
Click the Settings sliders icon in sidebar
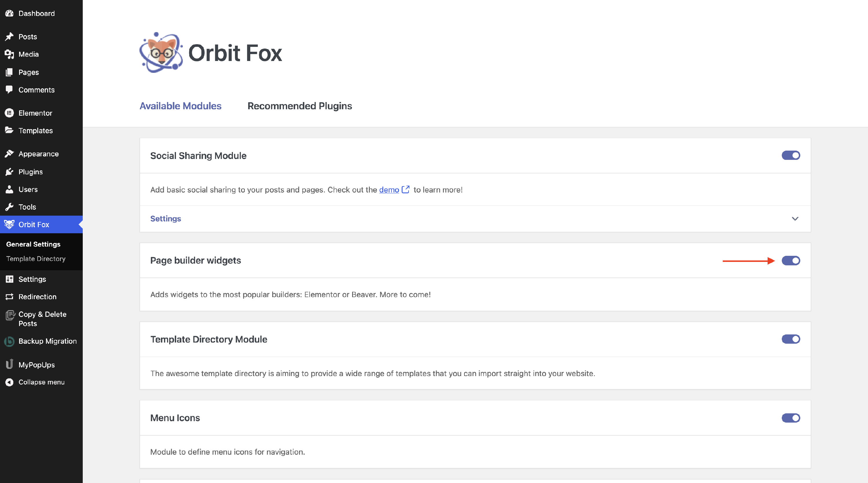[10, 279]
